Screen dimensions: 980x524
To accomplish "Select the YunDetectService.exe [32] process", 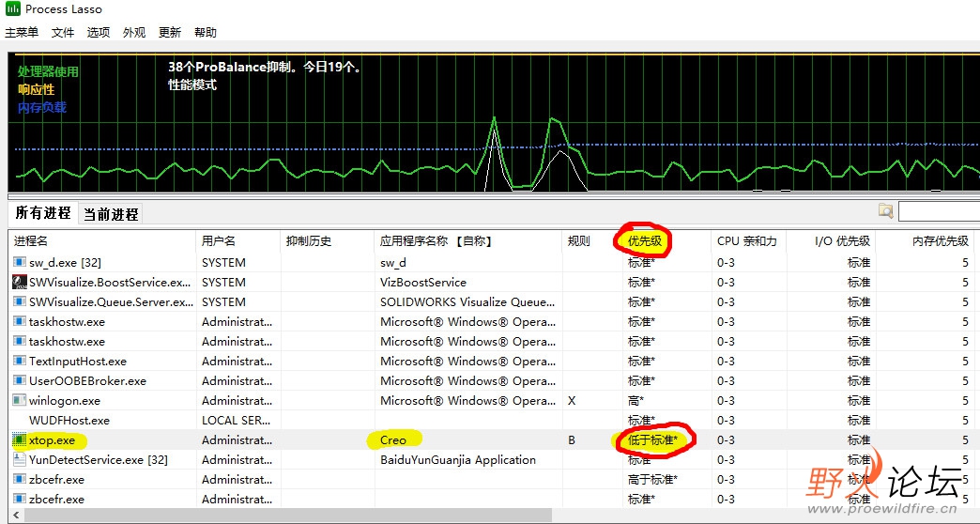I will click(99, 460).
